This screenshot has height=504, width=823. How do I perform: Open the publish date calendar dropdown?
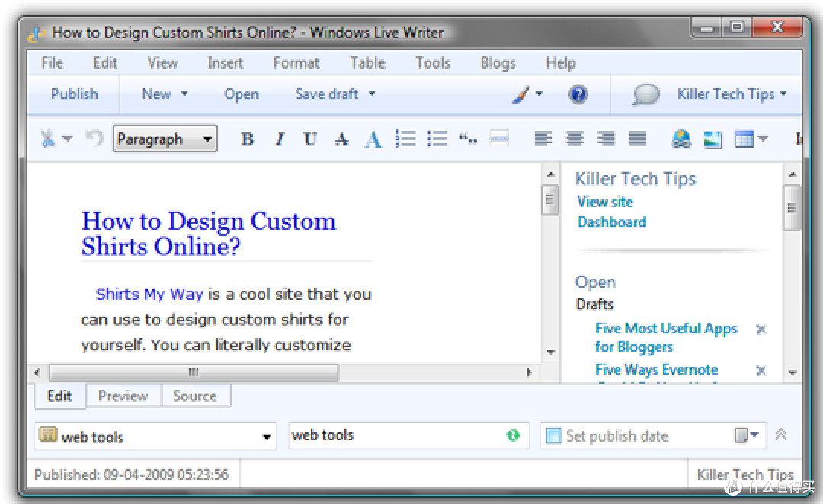(x=747, y=435)
